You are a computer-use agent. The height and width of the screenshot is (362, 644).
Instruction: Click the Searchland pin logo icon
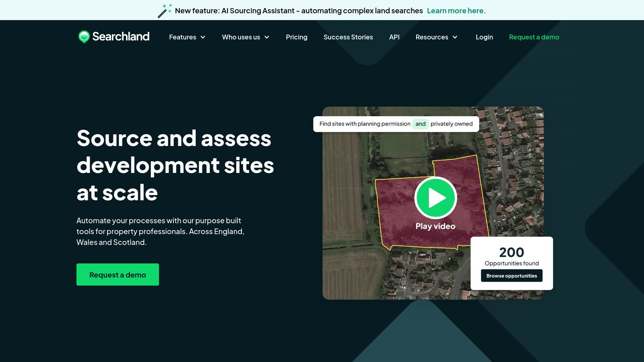pyautogui.click(x=84, y=37)
